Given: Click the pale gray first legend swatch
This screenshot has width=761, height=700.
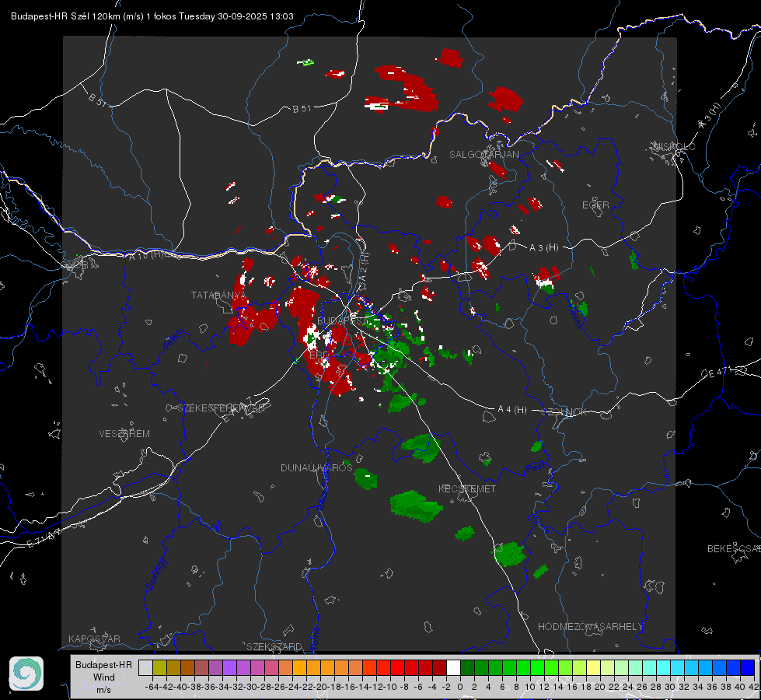Looking at the screenshot, I should pyautogui.click(x=145, y=667).
